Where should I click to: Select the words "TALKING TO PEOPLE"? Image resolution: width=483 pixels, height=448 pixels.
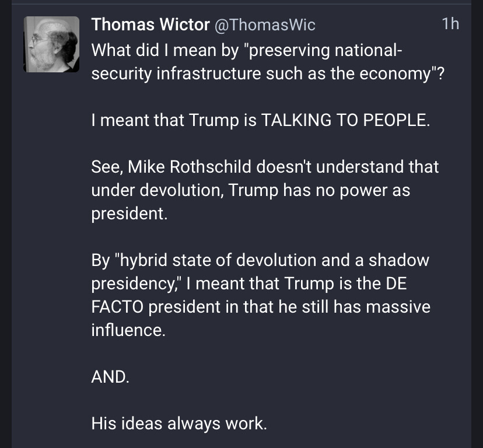[x=345, y=120]
